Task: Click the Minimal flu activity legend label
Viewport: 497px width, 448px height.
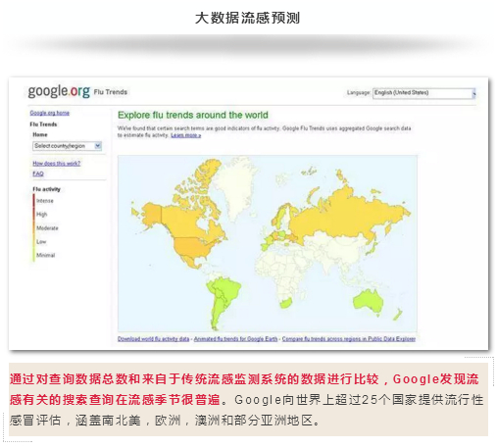Action: coord(46,255)
